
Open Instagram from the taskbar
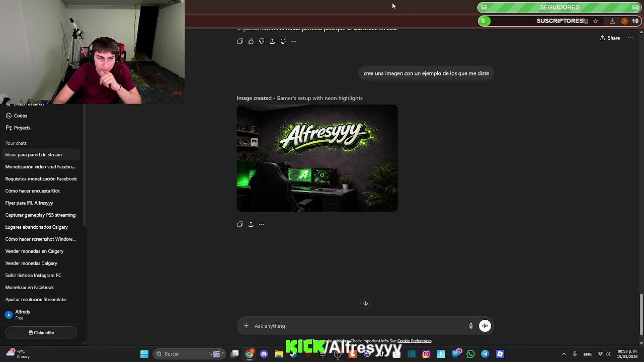point(426,354)
